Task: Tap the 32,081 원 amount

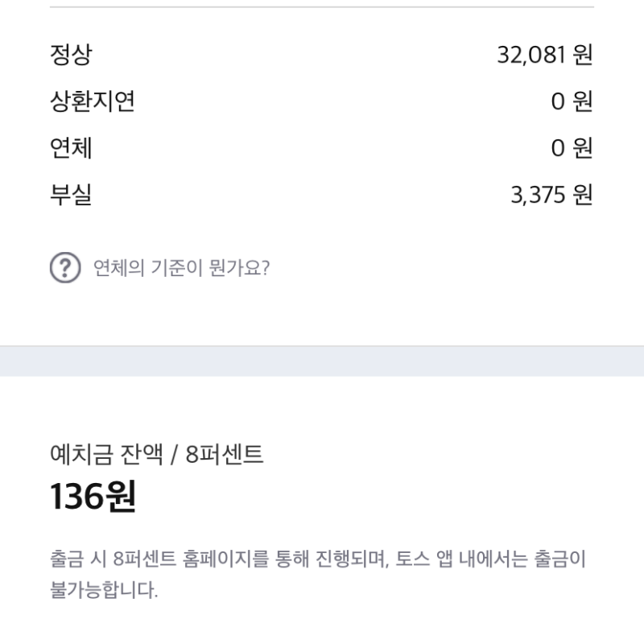Action: click(x=545, y=55)
